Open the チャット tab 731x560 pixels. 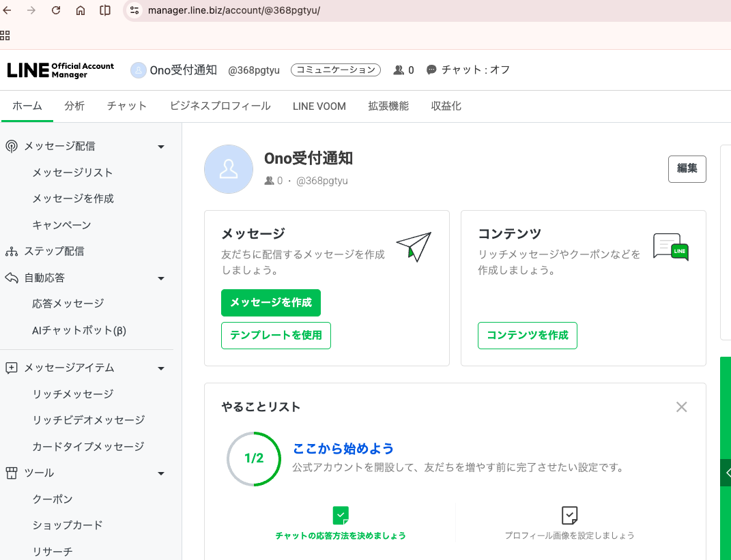point(127,106)
